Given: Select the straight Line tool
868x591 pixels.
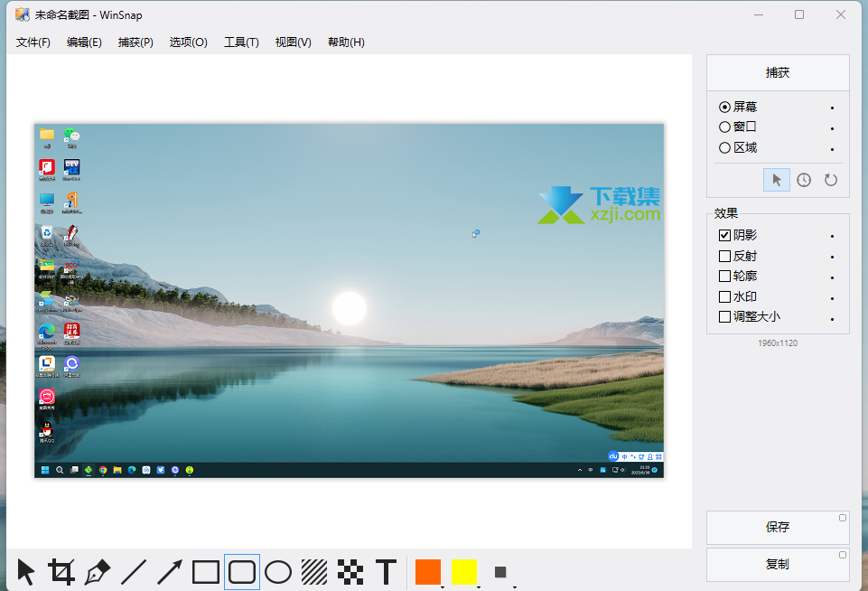Looking at the screenshot, I should (134, 572).
